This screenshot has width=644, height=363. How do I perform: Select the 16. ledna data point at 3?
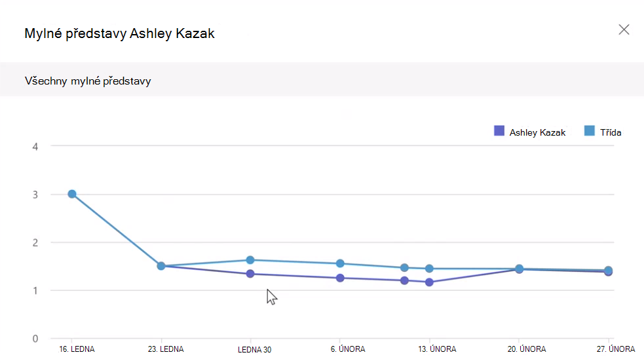(x=72, y=194)
